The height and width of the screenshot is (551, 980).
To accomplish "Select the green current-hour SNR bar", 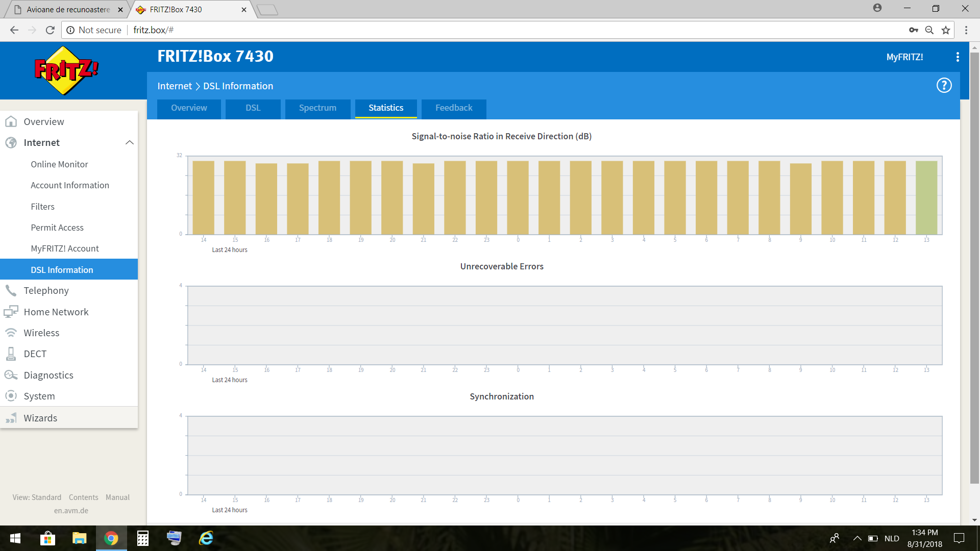I will [926, 198].
